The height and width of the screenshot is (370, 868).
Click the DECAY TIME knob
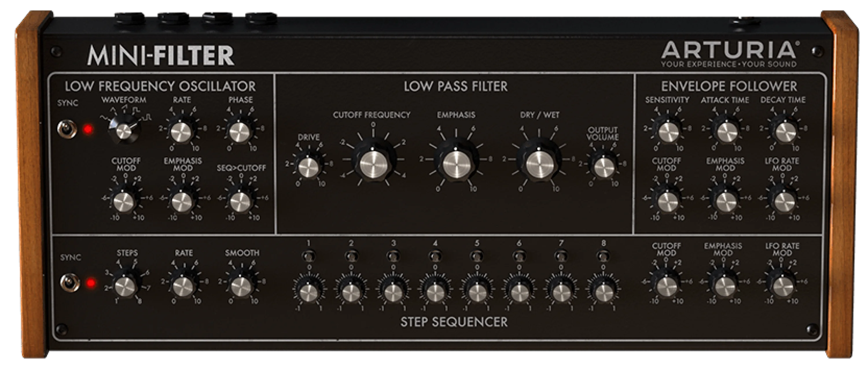(x=785, y=131)
